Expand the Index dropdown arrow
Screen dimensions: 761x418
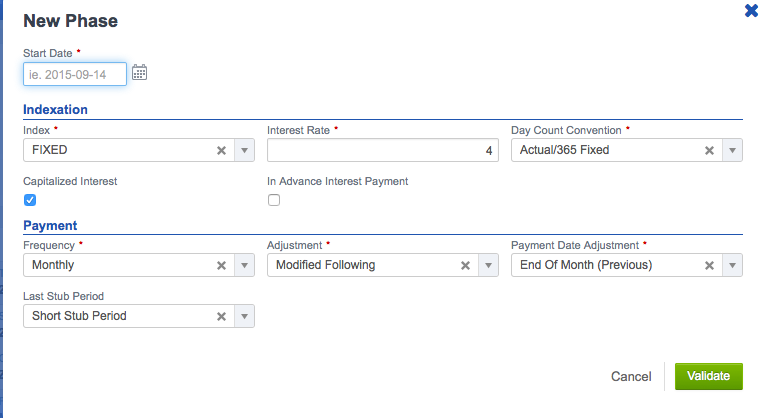tap(245, 150)
